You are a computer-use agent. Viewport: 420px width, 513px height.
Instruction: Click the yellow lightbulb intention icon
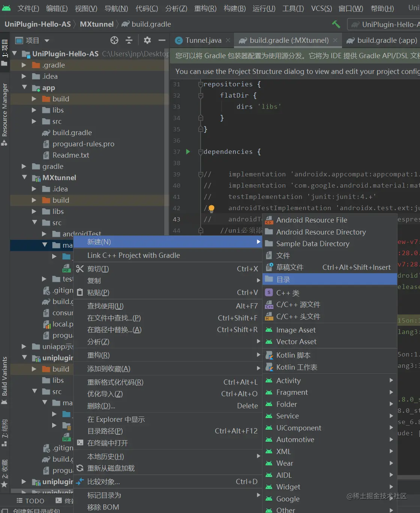point(211,208)
